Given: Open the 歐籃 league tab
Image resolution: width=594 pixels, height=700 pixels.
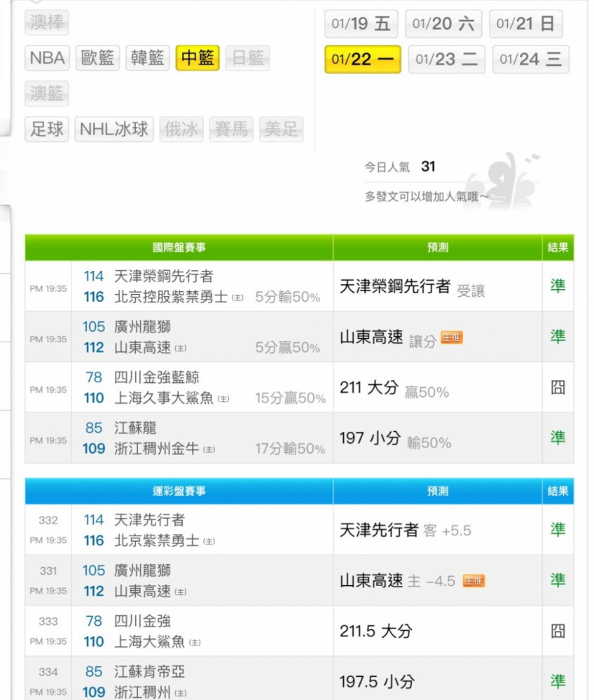Looking at the screenshot, I should [x=98, y=57].
